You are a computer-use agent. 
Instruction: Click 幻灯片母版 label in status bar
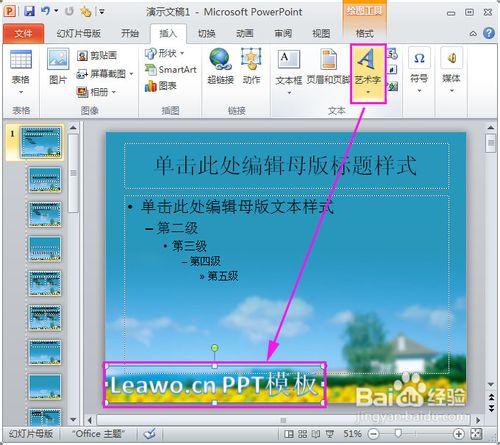tap(31, 434)
